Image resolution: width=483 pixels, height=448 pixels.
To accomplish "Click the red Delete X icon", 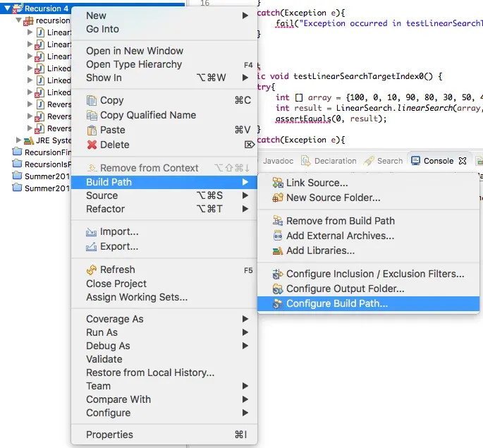I will (x=92, y=145).
